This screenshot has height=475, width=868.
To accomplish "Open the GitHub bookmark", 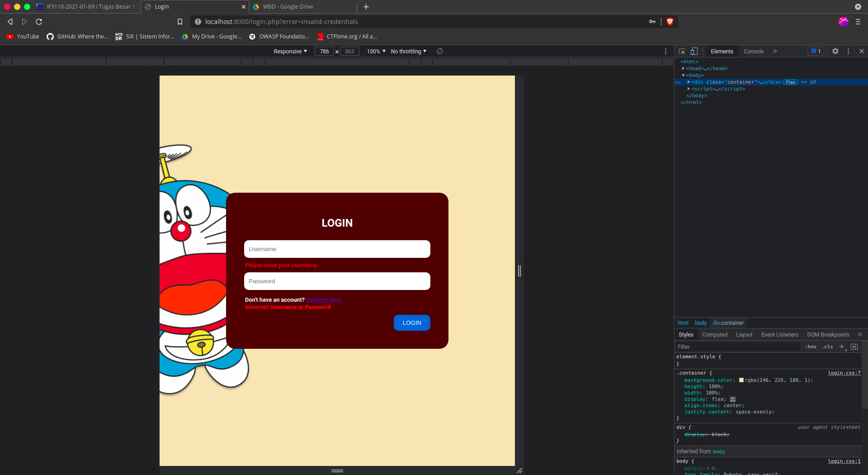I will coord(78,37).
